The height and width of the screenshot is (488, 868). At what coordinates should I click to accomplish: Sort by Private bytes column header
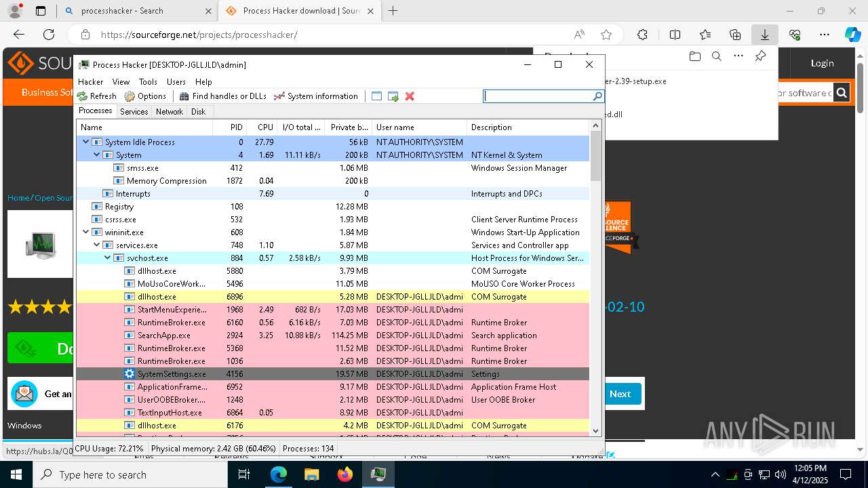tap(349, 127)
